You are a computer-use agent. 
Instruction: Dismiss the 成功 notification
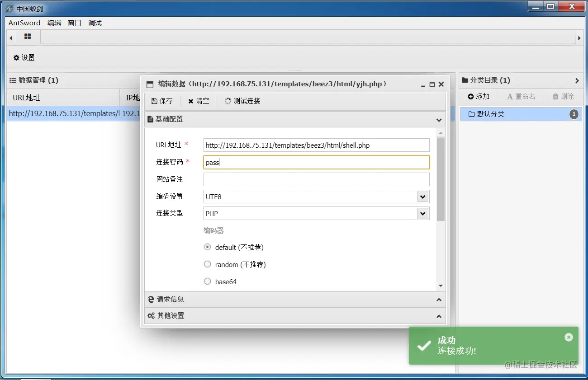coord(569,337)
